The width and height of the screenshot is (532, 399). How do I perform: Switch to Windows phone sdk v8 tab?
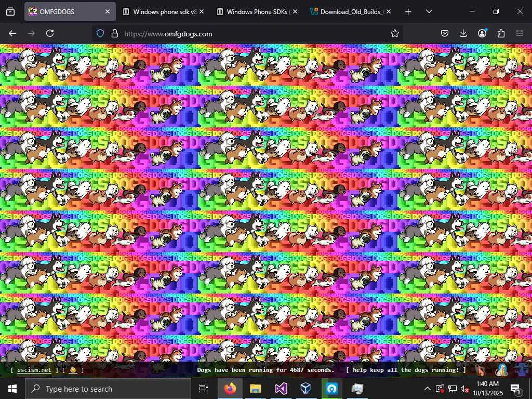pos(163,11)
